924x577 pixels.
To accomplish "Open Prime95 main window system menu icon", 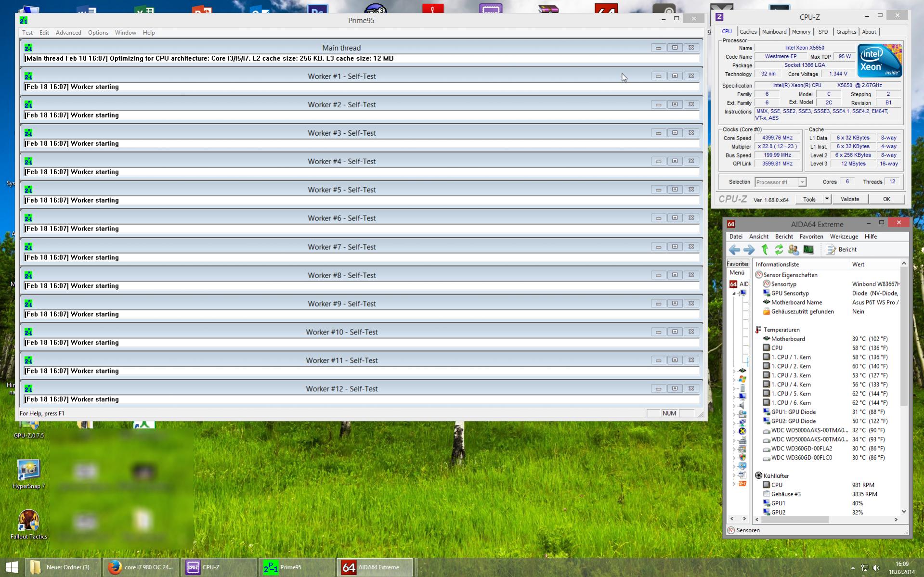I will point(24,20).
